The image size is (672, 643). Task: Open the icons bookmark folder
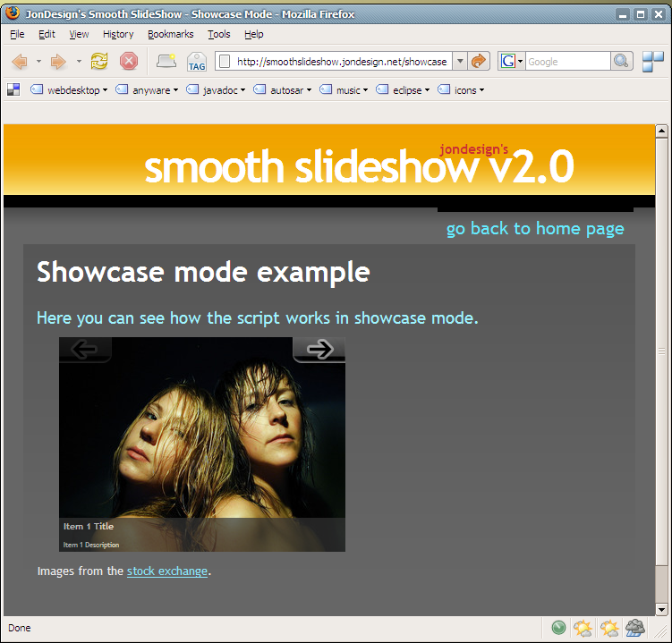pyautogui.click(x=461, y=90)
